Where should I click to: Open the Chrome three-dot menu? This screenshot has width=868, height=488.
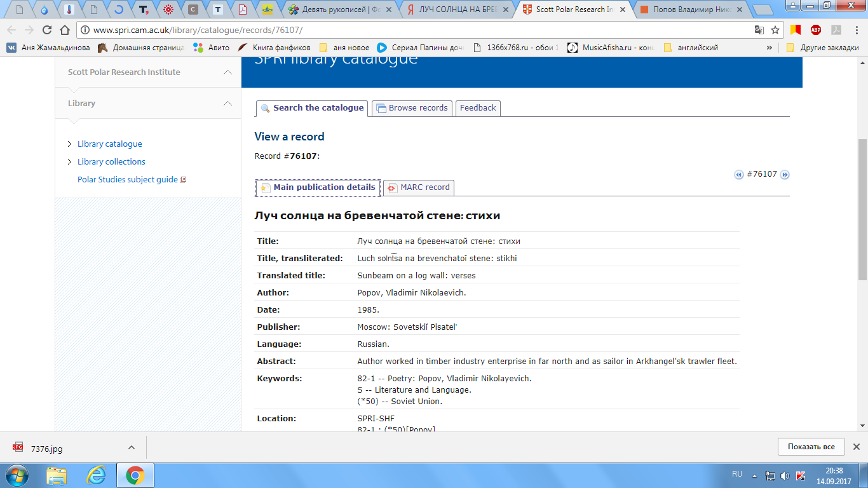pos(856,30)
